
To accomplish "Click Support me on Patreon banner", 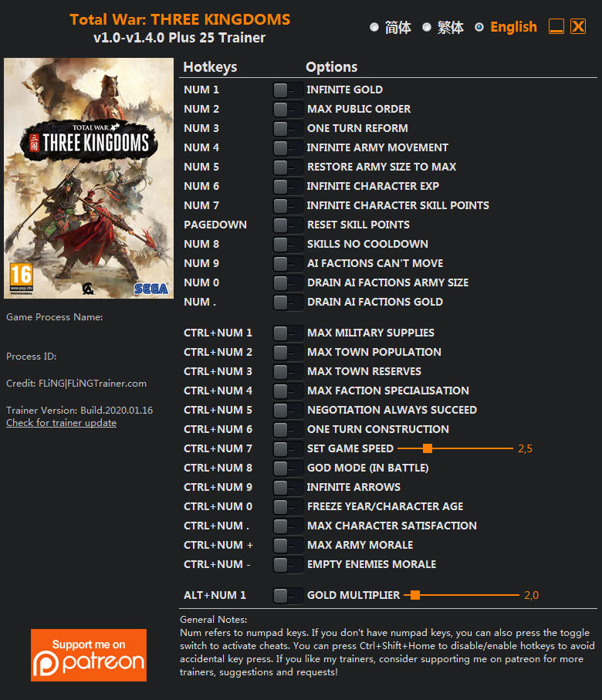I will coord(89,655).
